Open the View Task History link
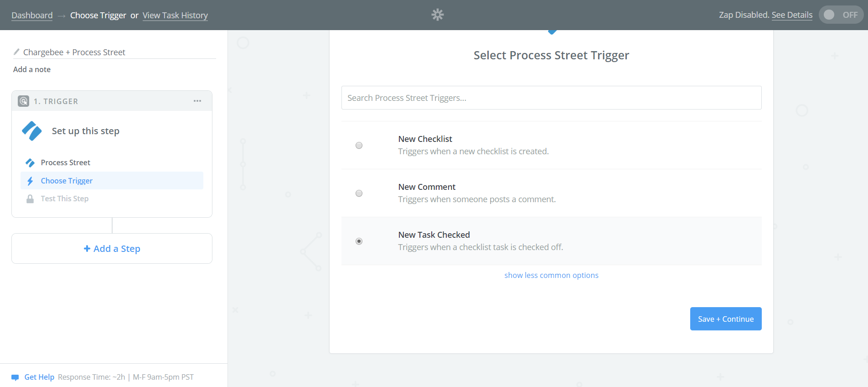The height and width of the screenshot is (387, 868). pyautogui.click(x=175, y=16)
